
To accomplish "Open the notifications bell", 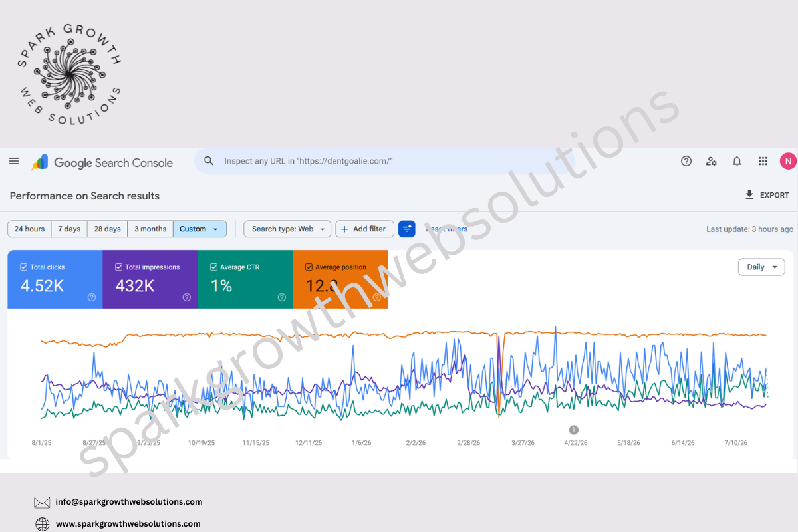I will pyautogui.click(x=737, y=161).
